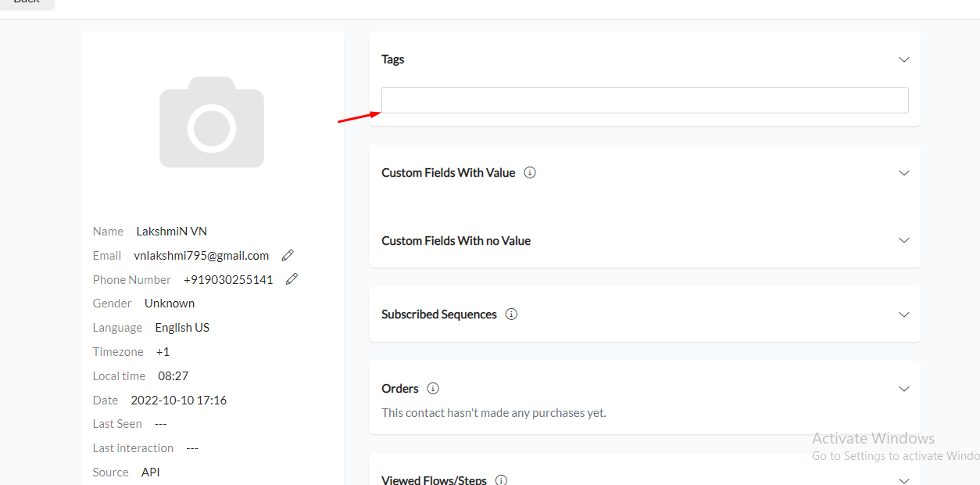The height and width of the screenshot is (485, 980).
Task: Open info icon next to Custom Fields With Value
Action: click(530, 172)
